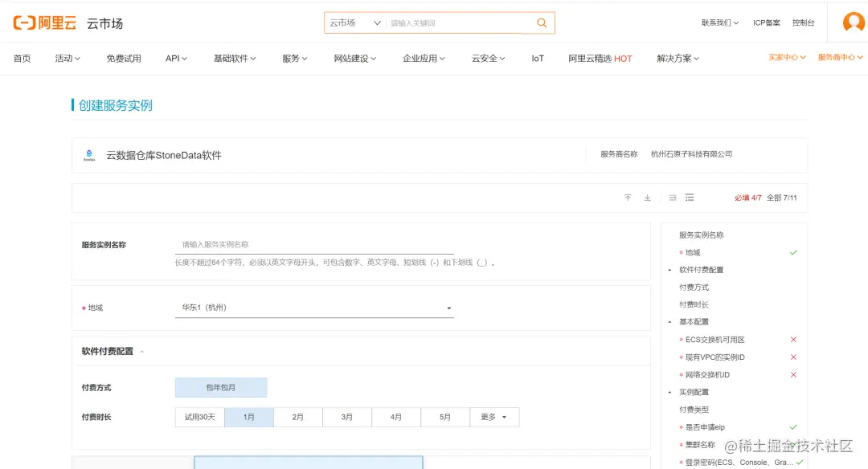This screenshot has height=469, width=868.
Task: Click the 全部 7/11 counter
Action: (782, 198)
